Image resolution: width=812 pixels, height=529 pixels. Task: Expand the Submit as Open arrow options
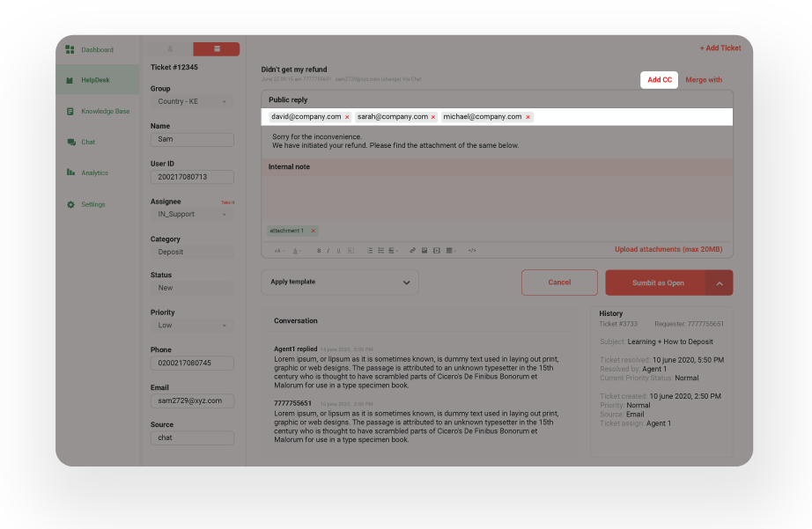[720, 283]
